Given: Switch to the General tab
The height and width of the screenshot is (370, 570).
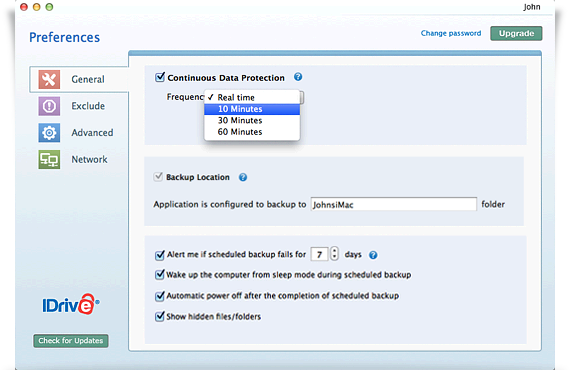Looking at the screenshot, I should (79, 79).
